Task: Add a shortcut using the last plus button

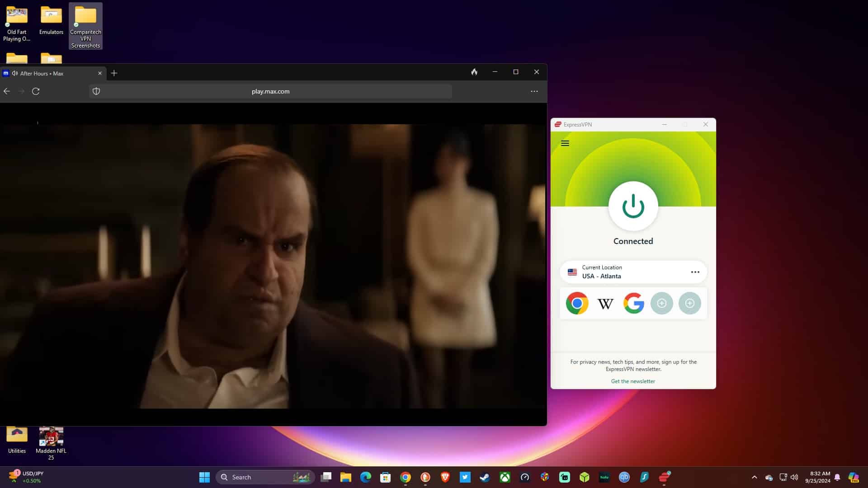Action: 689,303
